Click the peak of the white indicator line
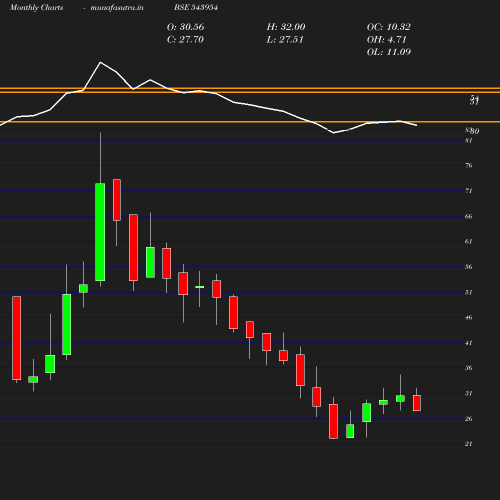 point(100,62)
